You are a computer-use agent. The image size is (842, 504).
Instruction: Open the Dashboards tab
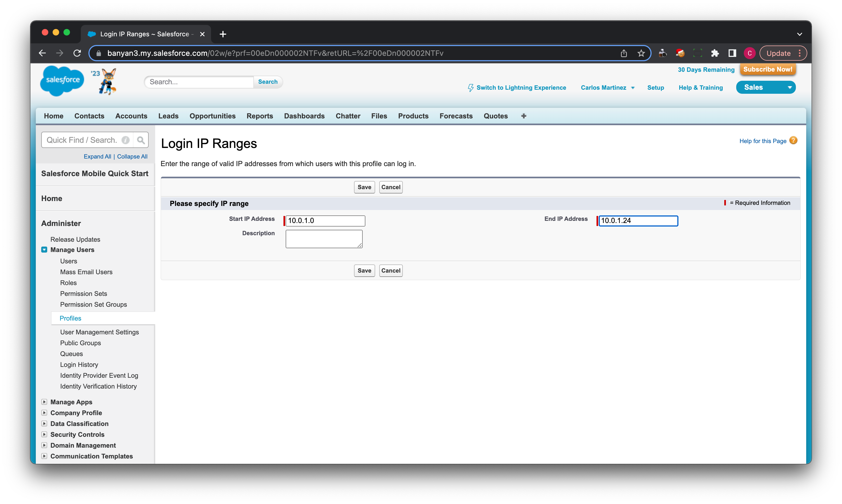point(304,116)
